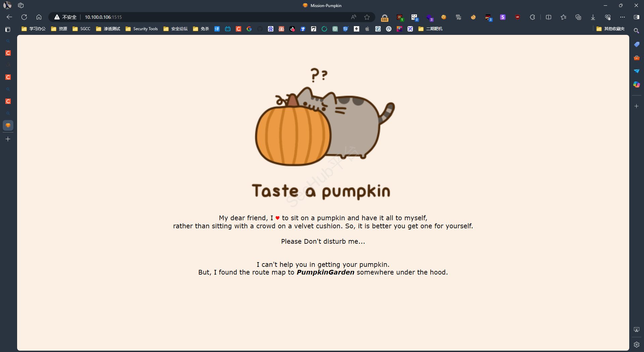Click the red heart in the paragraph

tap(277, 218)
